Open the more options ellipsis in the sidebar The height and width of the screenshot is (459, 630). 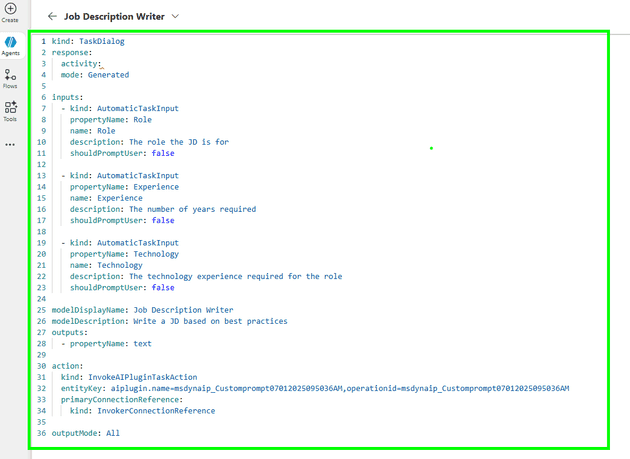click(x=10, y=144)
